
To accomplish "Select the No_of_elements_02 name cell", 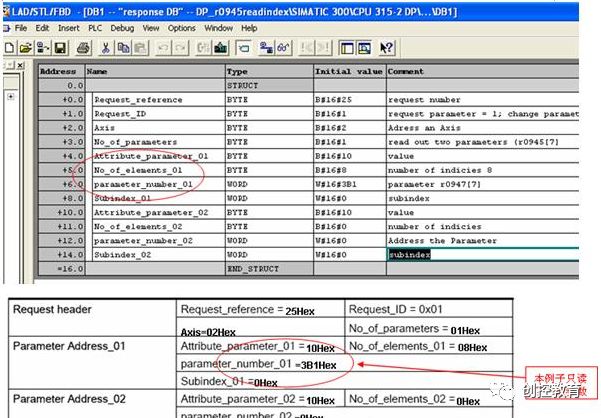I will tap(159, 226).
